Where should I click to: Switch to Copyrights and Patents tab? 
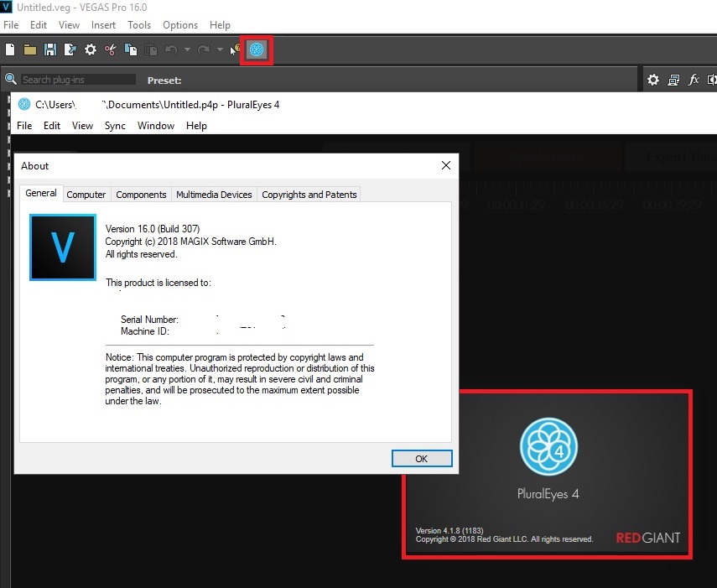pyautogui.click(x=309, y=195)
